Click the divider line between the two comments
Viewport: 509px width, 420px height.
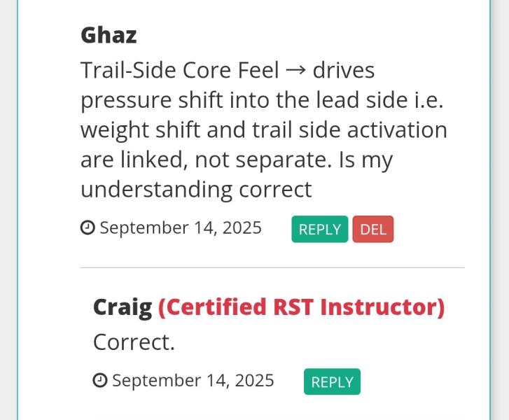[272, 268]
